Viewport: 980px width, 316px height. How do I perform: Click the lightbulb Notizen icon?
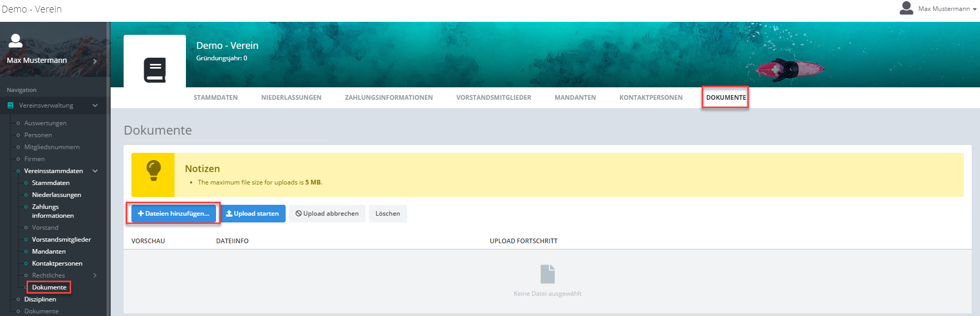pyautogui.click(x=153, y=170)
